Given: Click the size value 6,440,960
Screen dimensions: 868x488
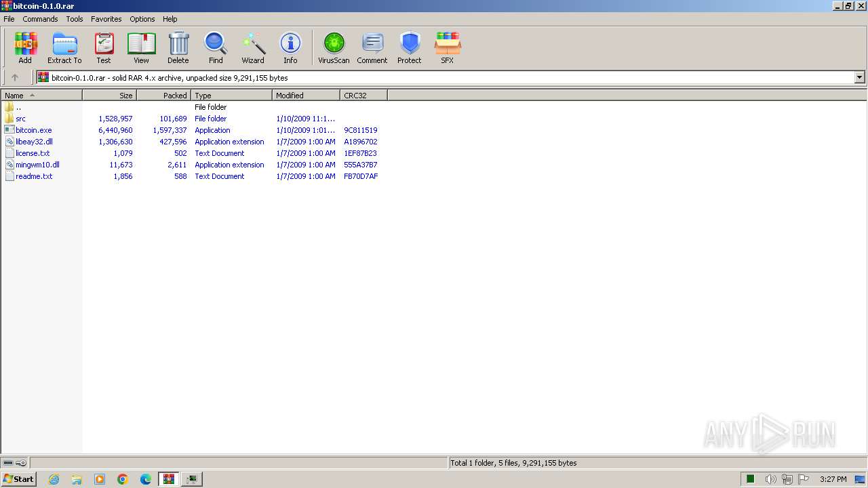Looking at the screenshot, I should [115, 130].
